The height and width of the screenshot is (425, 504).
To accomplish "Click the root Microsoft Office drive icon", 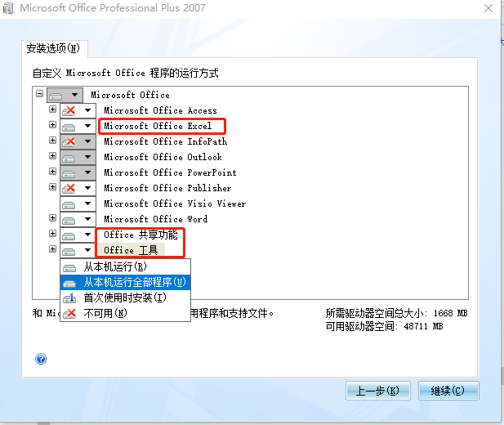I will (x=56, y=95).
